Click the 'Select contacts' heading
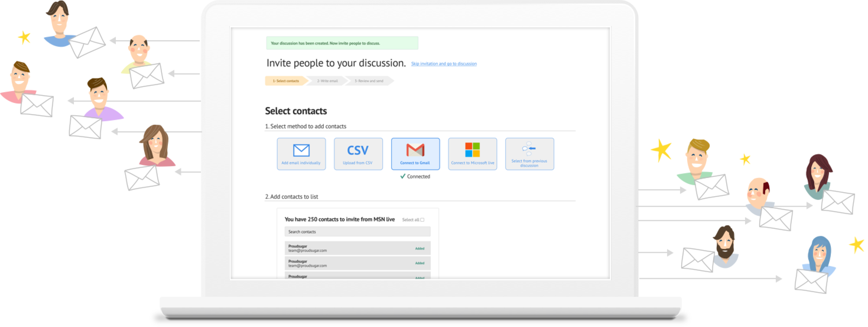868x327 pixels. coord(296,111)
